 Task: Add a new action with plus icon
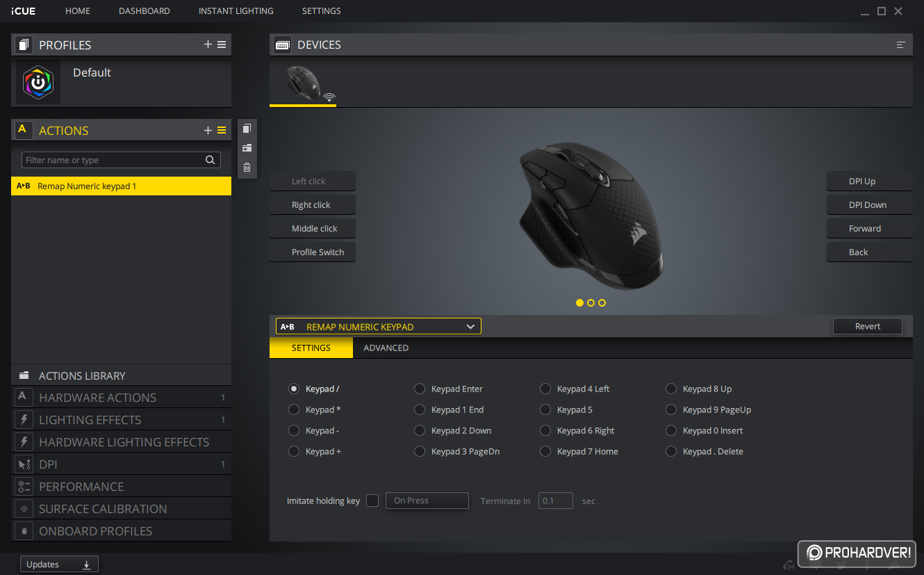(x=208, y=130)
